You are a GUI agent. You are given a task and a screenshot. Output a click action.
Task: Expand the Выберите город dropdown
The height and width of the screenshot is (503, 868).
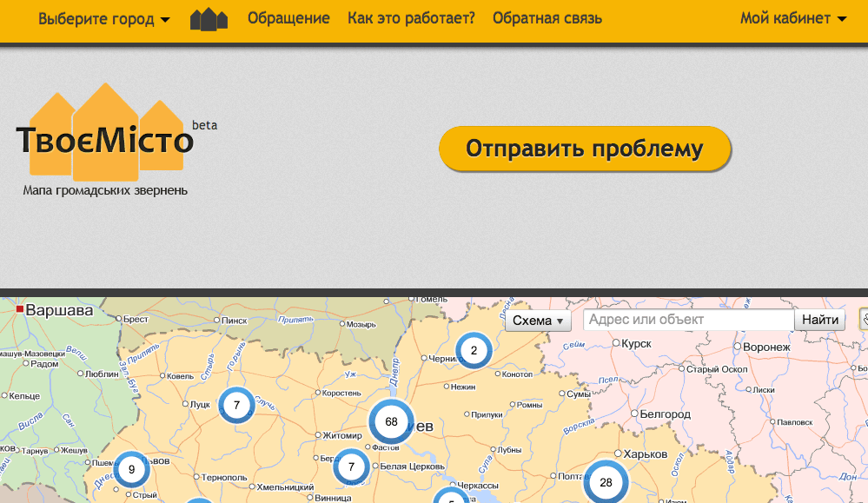coord(104,19)
